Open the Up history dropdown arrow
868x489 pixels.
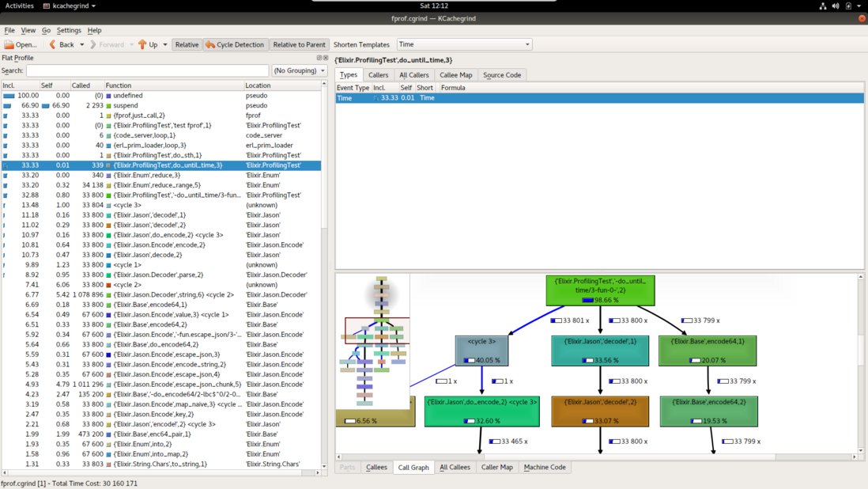tap(165, 44)
